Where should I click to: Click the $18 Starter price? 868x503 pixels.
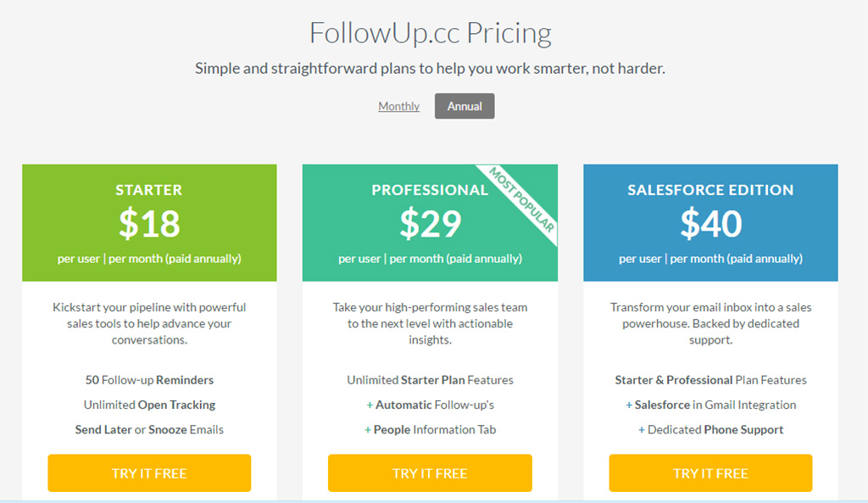149,223
